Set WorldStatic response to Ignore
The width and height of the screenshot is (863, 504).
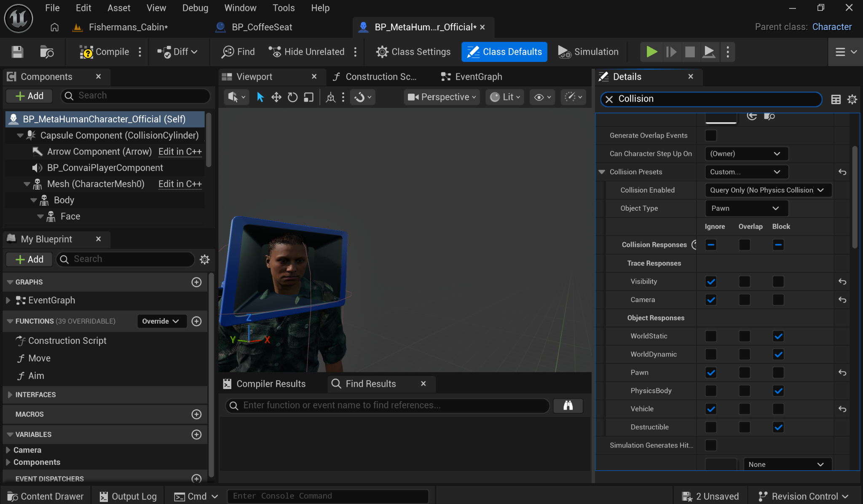[711, 336]
